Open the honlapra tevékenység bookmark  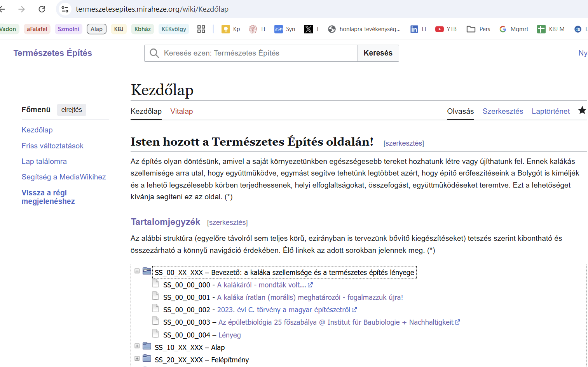(365, 29)
